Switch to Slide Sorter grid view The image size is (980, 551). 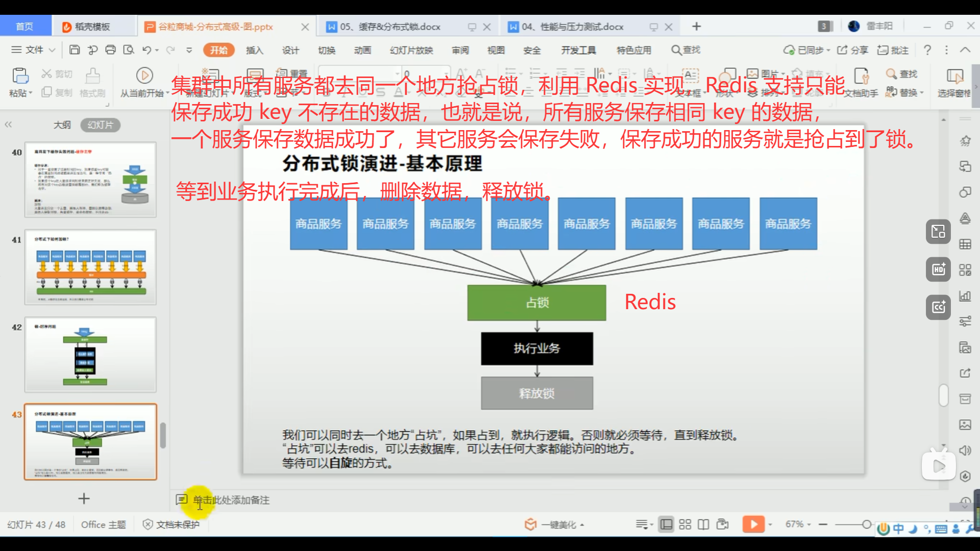click(685, 524)
